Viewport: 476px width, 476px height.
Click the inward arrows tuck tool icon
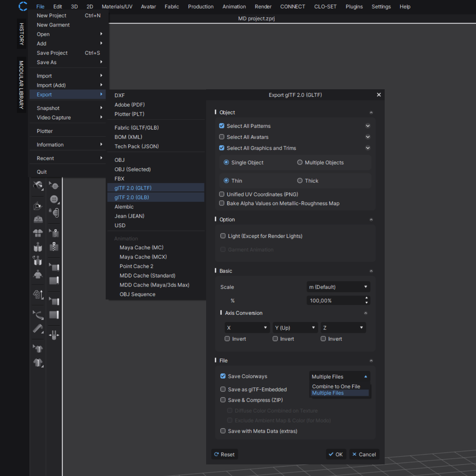54,335
